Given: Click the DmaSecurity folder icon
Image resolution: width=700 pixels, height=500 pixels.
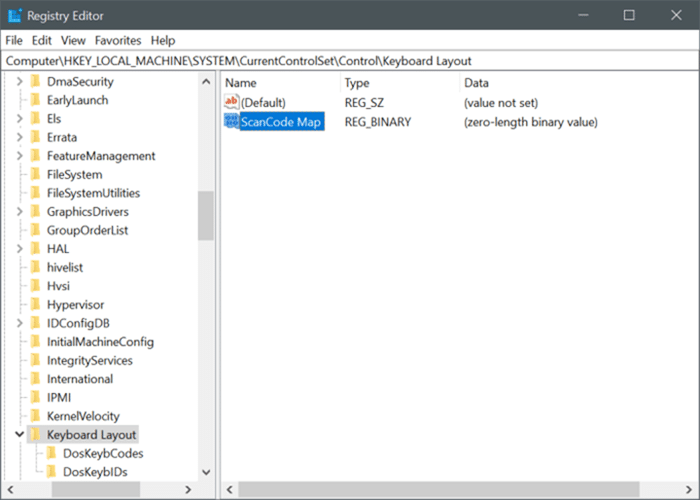Looking at the screenshot, I should [x=35, y=82].
